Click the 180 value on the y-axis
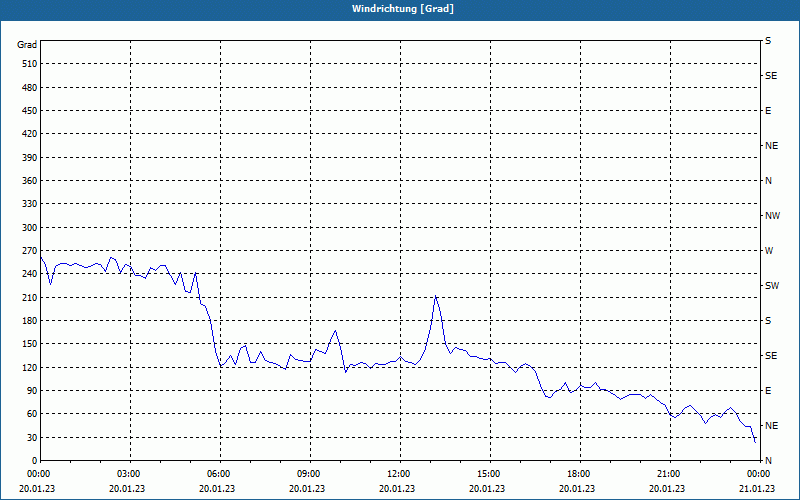The height and width of the screenshot is (500, 800). [x=30, y=320]
